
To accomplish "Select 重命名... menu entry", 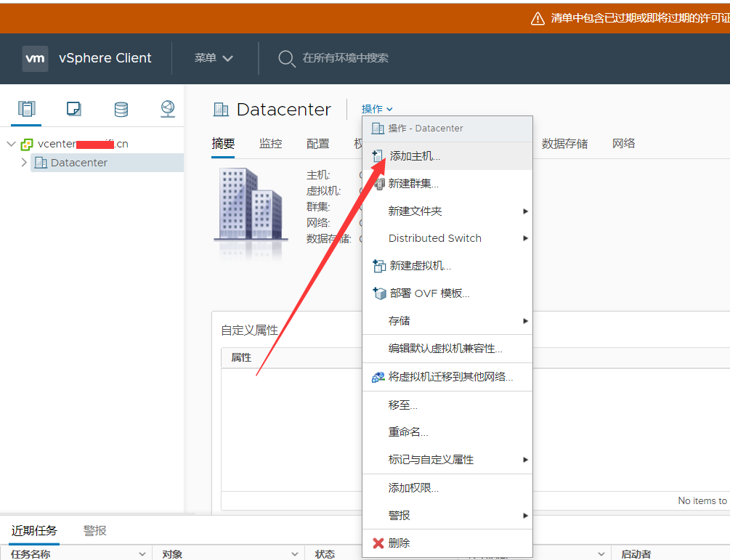I will [447, 432].
